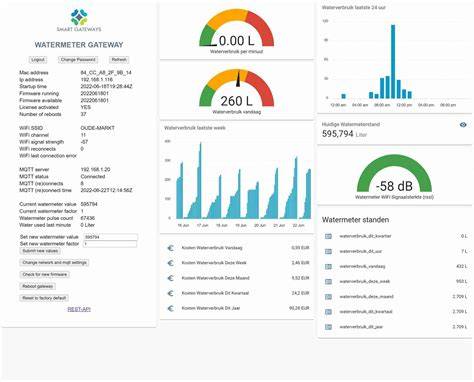
Task: Open the waterverbruik_dit_kwartaal entity
Action: coord(396,312)
